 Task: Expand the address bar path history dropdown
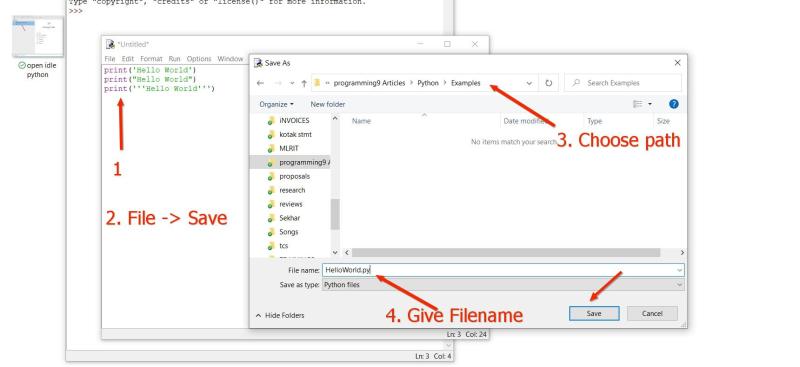529,83
